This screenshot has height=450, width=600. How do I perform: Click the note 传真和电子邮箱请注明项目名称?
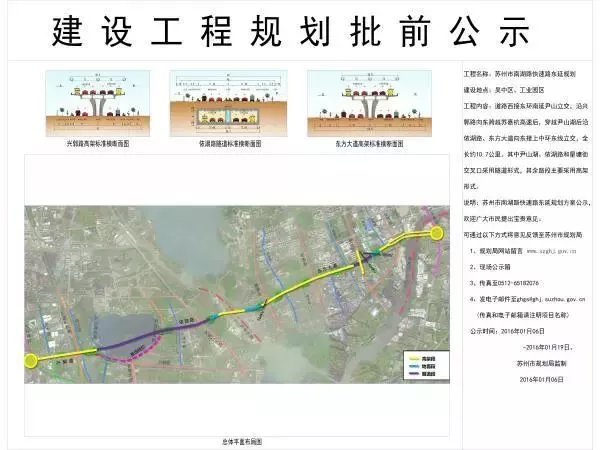click(522, 315)
